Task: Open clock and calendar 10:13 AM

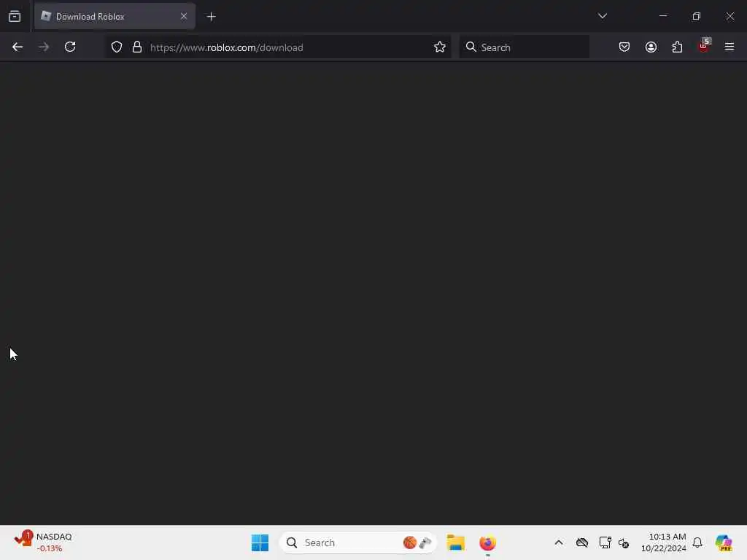Action: (664, 542)
